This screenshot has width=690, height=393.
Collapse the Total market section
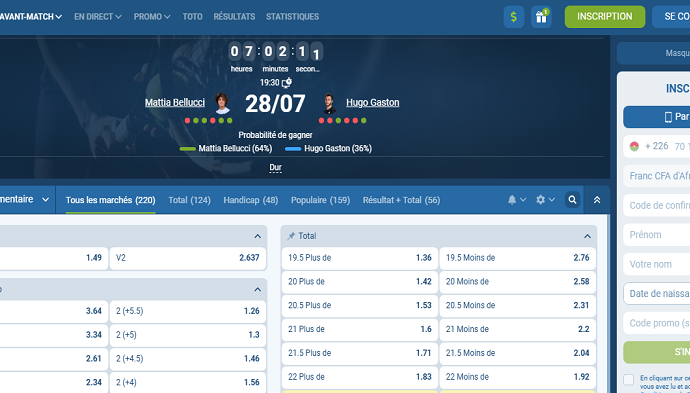587,236
